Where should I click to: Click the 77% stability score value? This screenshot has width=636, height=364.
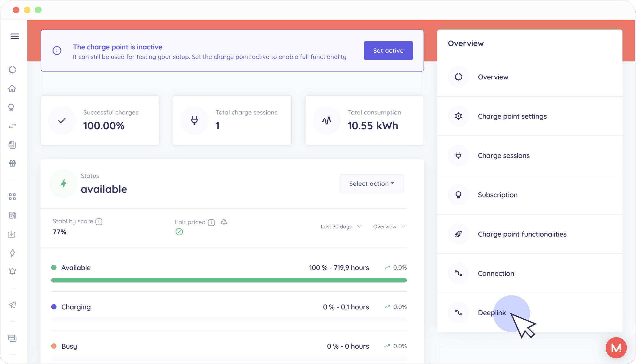point(59,232)
